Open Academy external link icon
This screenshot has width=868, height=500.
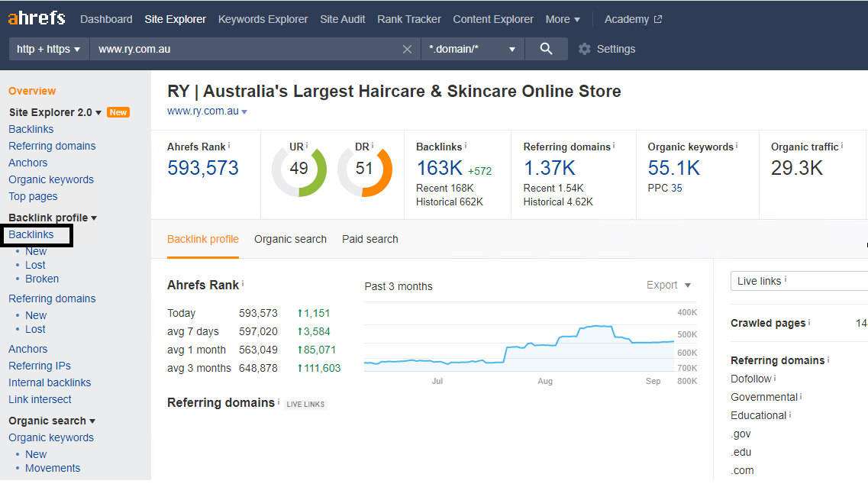(x=657, y=19)
